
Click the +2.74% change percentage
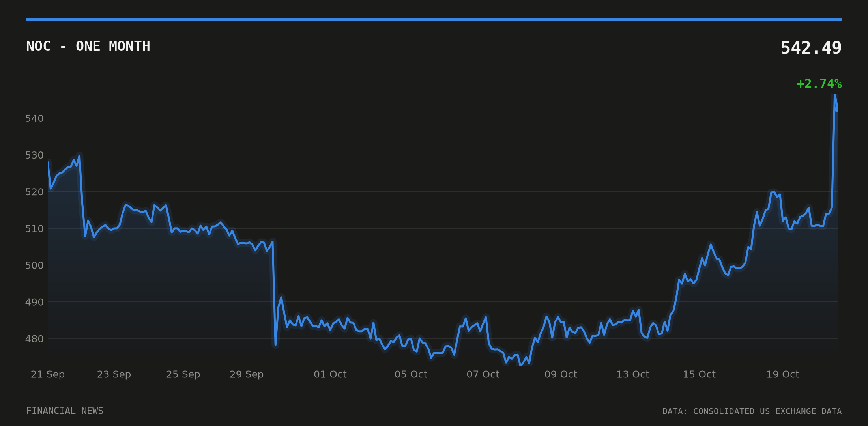819,84
